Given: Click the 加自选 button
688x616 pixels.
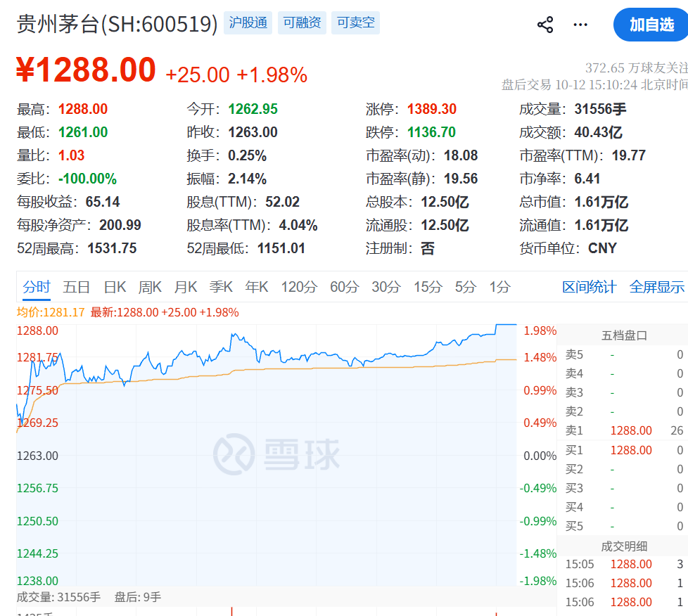Looking at the screenshot, I should (651, 25).
